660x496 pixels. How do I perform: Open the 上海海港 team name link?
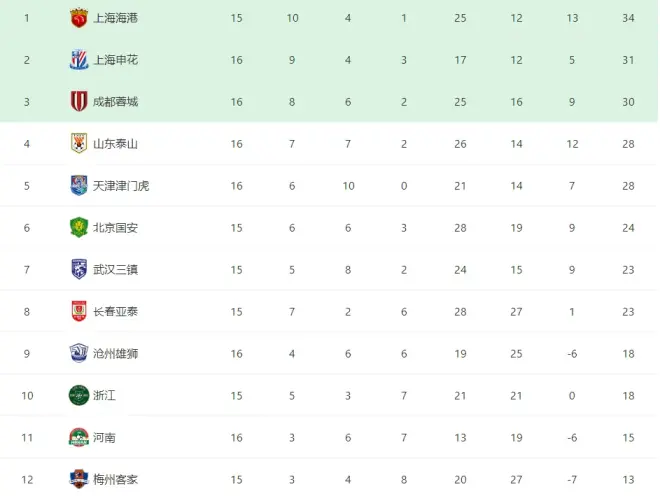tap(115, 18)
